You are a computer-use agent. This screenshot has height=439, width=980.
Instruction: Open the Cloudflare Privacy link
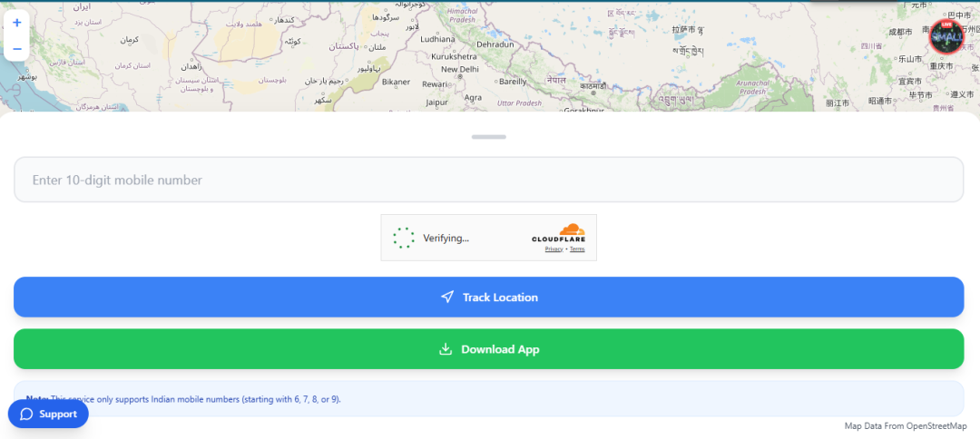554,249
